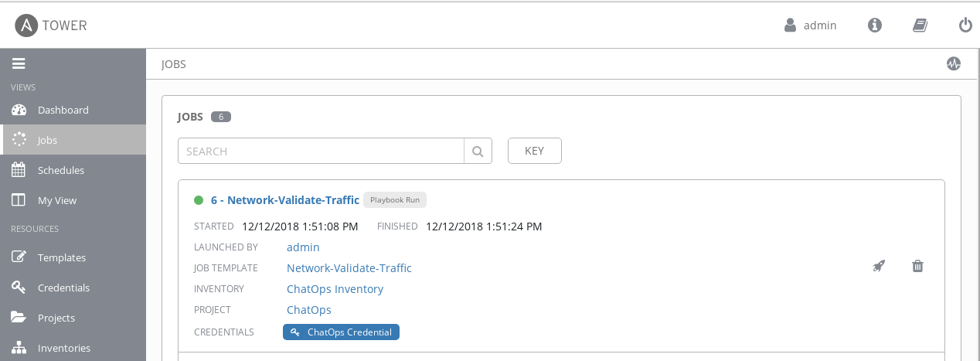
Task: Log out using the power icon
Action: coord(965,26)
